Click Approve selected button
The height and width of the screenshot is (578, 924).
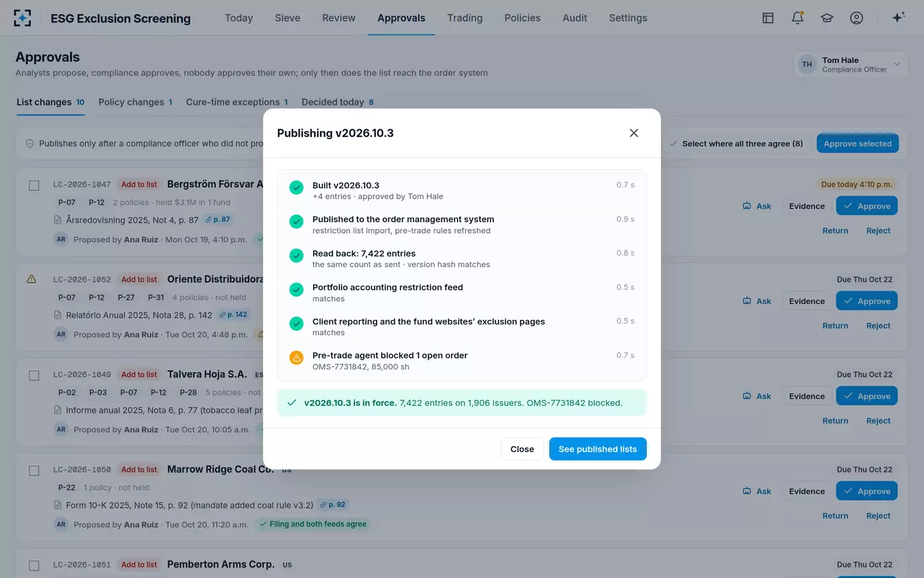[857, 144]
